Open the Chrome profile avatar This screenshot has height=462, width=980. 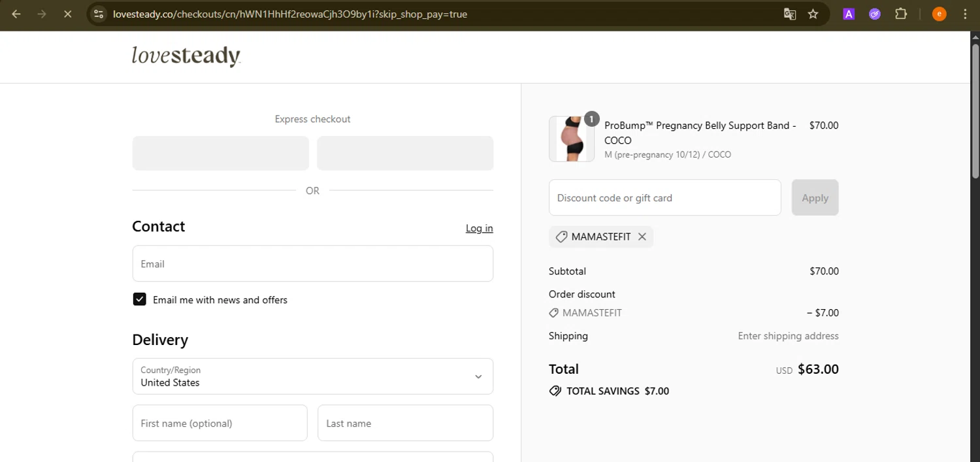click(939, 14)
